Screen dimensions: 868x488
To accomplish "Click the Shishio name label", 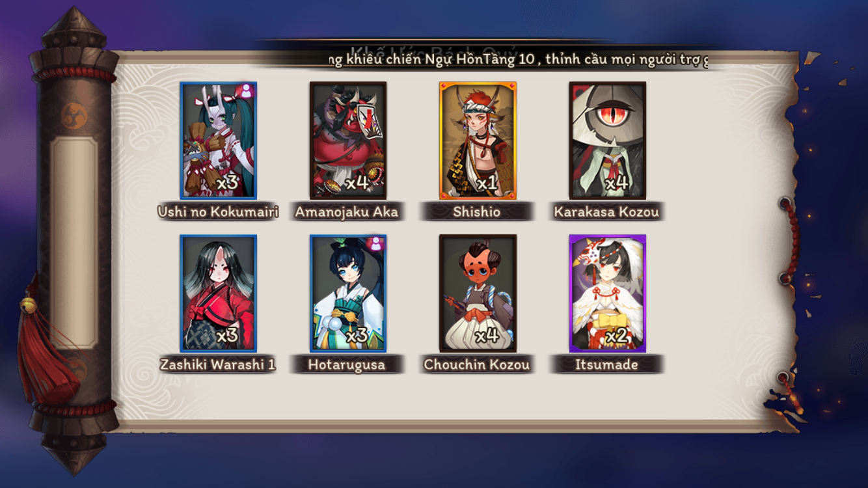I will 477,212.
